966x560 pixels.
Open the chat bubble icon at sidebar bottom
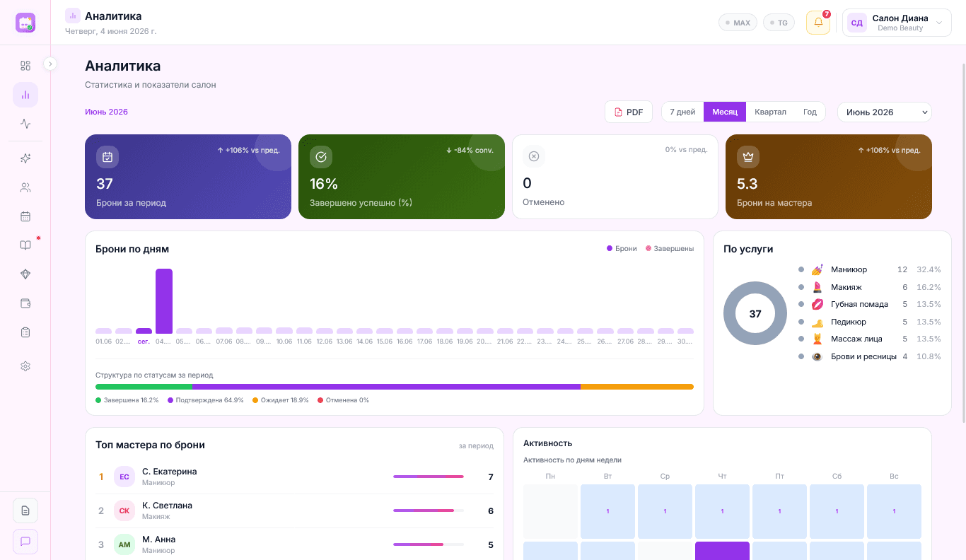[25, 542]
